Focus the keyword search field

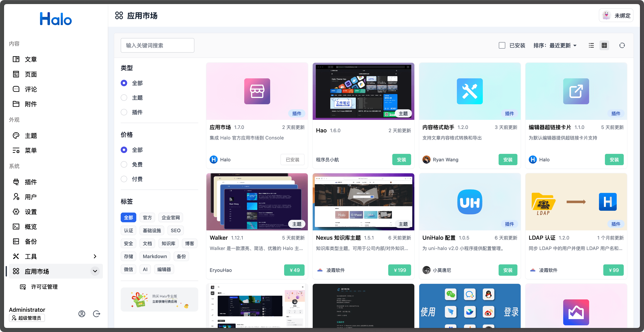(157, 46)
